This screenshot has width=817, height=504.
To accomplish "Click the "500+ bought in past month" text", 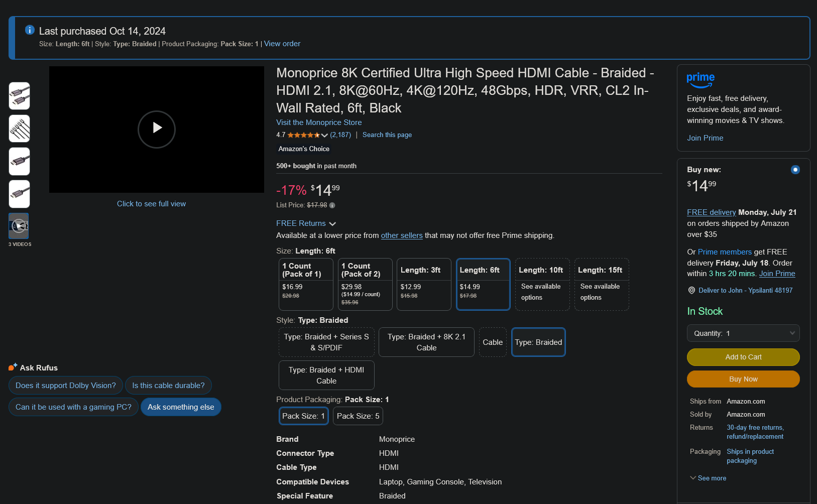I will tap(316, 166).
